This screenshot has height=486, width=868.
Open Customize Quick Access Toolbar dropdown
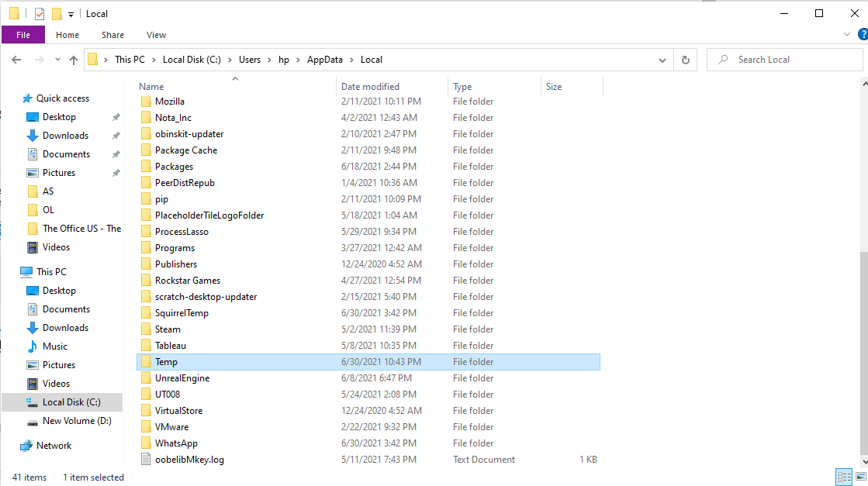[71, 14]
